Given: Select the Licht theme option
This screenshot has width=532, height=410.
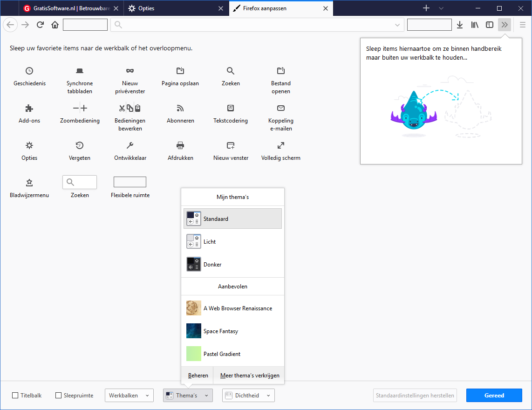Looking at the screenshot, I should pos(232,242).
